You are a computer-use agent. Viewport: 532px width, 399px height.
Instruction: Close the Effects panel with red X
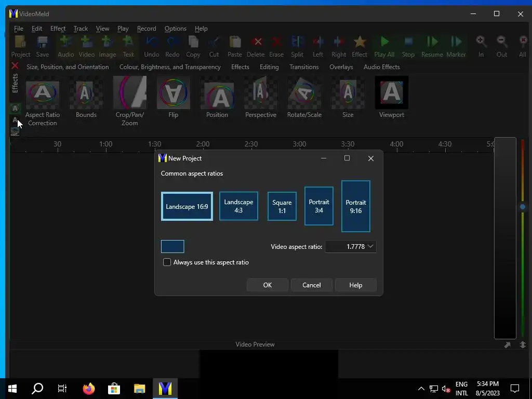point(15,65)
